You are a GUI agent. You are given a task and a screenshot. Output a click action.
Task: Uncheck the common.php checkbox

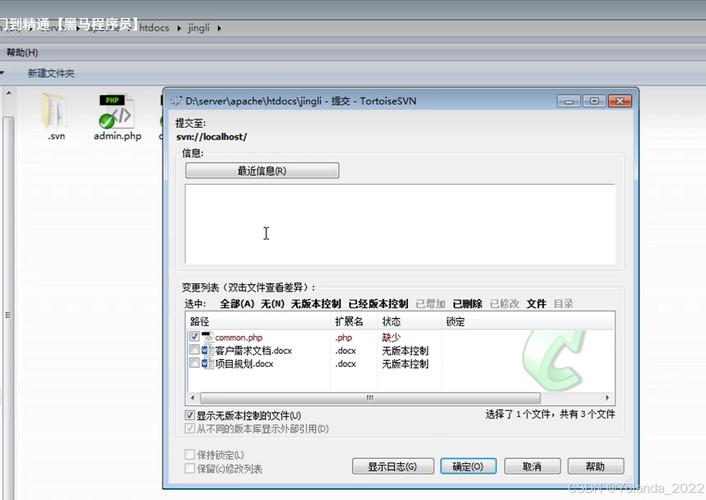pyautogui.click(x=194, y=336)
